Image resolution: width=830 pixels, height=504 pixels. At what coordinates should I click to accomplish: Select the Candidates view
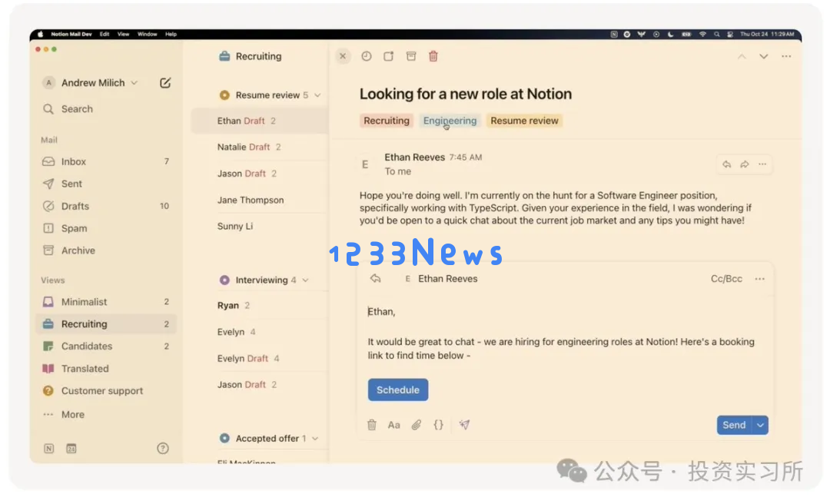tap(106, 346)
